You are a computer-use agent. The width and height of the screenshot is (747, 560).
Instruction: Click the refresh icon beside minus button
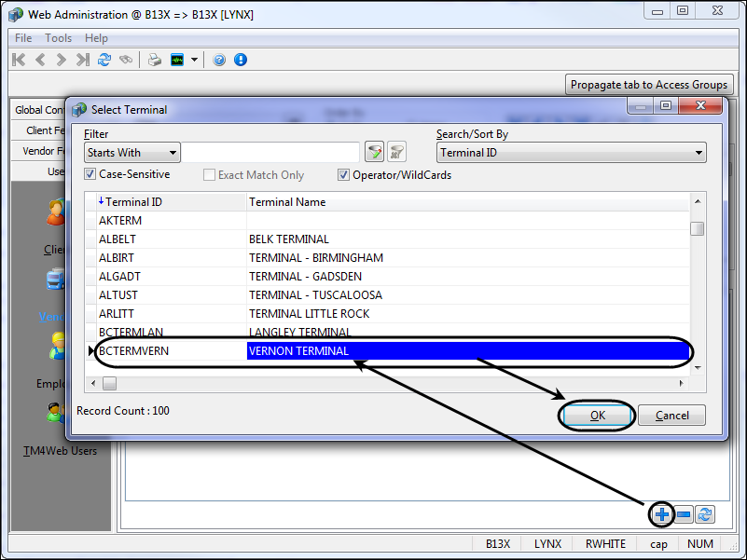point(705,514)
